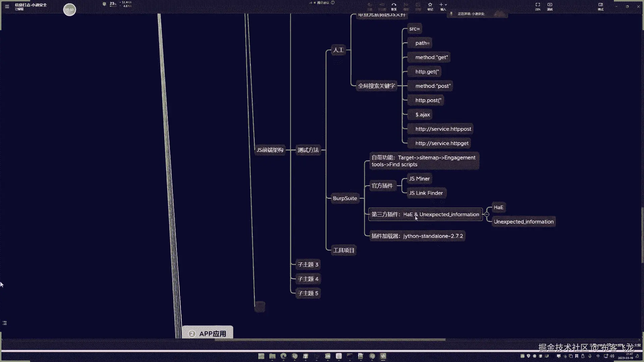Select the 工具项目 node
This screenshot has width=644, height=362.
tap(343, 250)
